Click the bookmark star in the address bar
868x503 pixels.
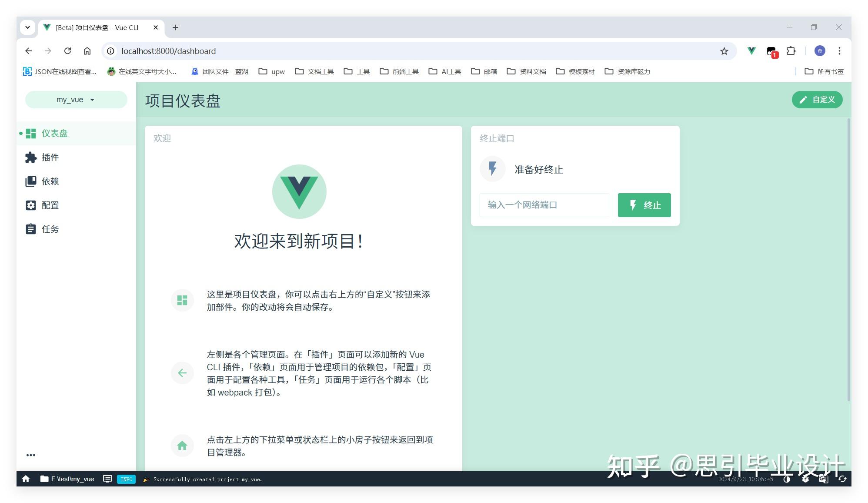pyautogui.click(x=724, y=51)
